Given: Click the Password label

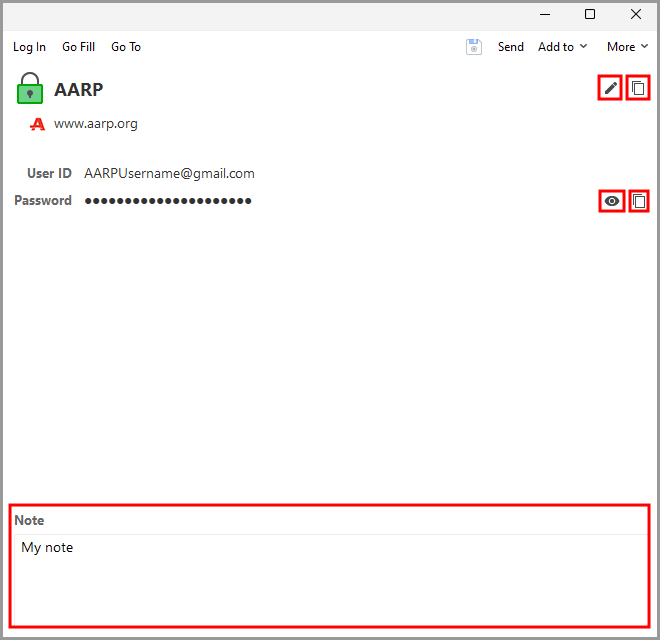Looking at the screenshot, I should (43, 200).
